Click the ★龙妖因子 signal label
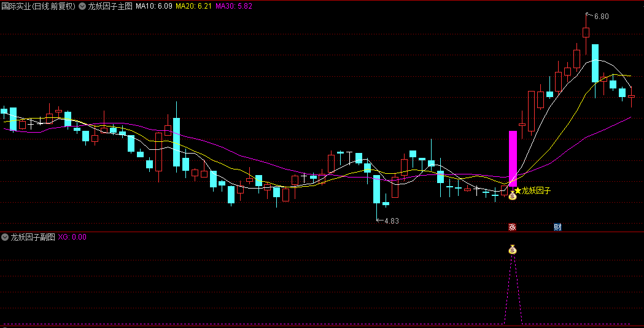644x328 pixels. [x=533, y=190]
